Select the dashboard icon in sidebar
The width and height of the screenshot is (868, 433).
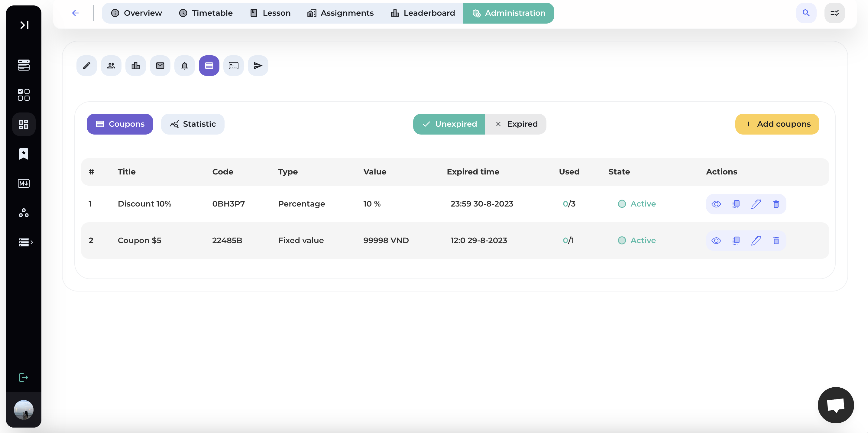(x=24, y=124)
